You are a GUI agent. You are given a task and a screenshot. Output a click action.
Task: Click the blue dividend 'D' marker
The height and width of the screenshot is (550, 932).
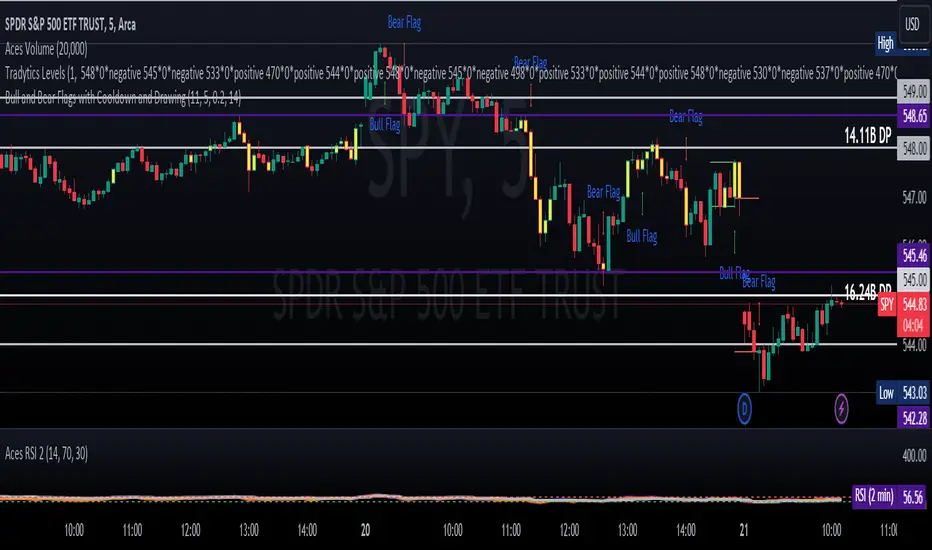pos(744,408)
